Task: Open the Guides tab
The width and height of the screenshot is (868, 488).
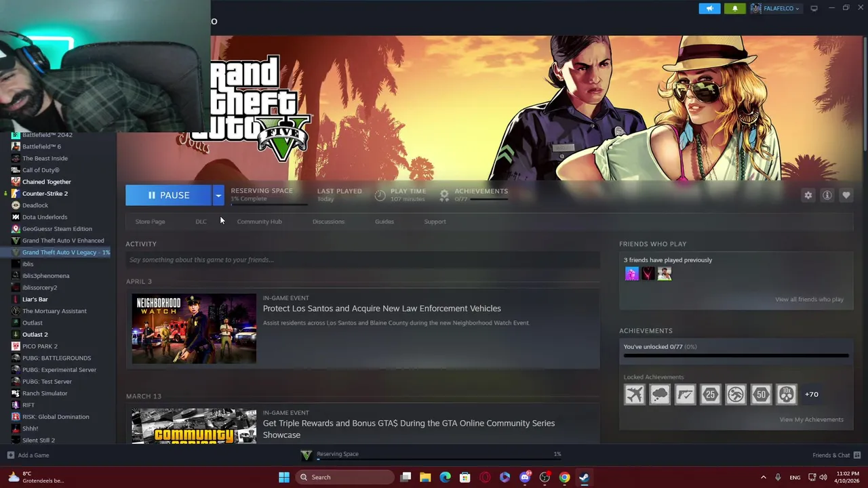Action: point(384,222)
